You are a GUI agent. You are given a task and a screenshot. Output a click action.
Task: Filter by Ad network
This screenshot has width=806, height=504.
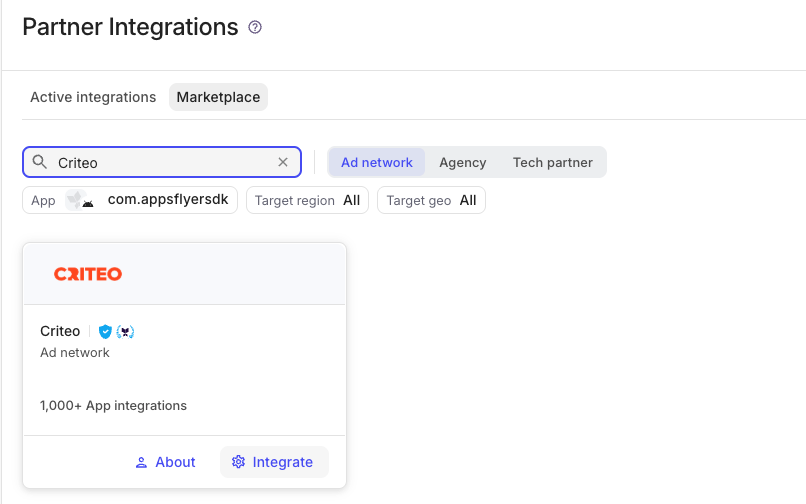377,163
